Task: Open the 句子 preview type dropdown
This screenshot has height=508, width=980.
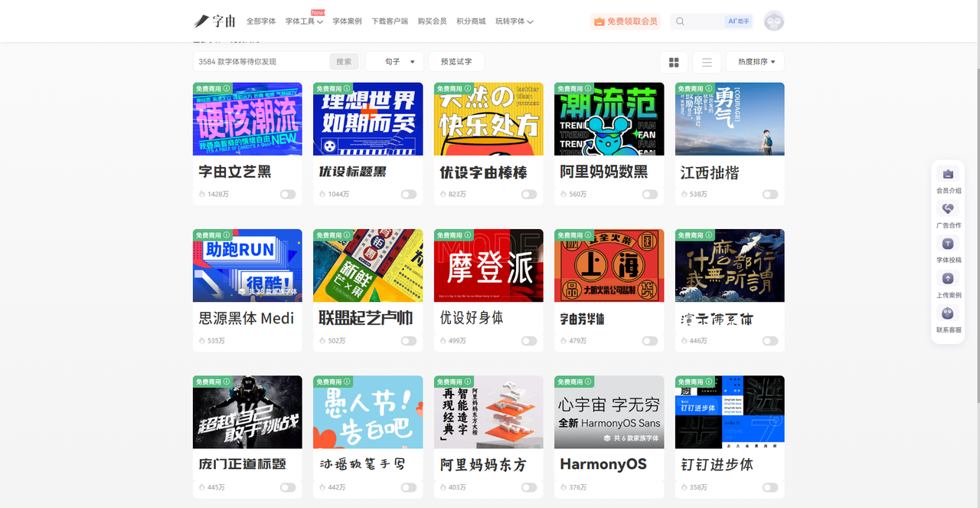Action: click(x=395, y=62)
